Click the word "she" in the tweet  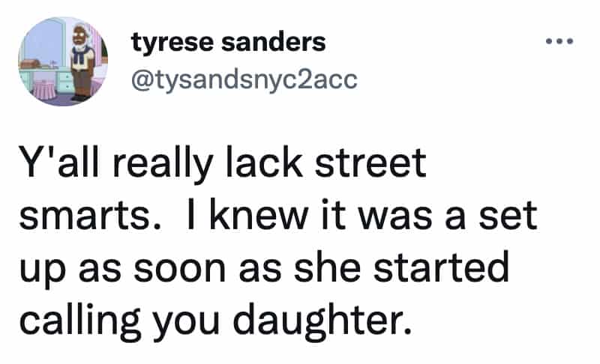(x=327, y=267)
